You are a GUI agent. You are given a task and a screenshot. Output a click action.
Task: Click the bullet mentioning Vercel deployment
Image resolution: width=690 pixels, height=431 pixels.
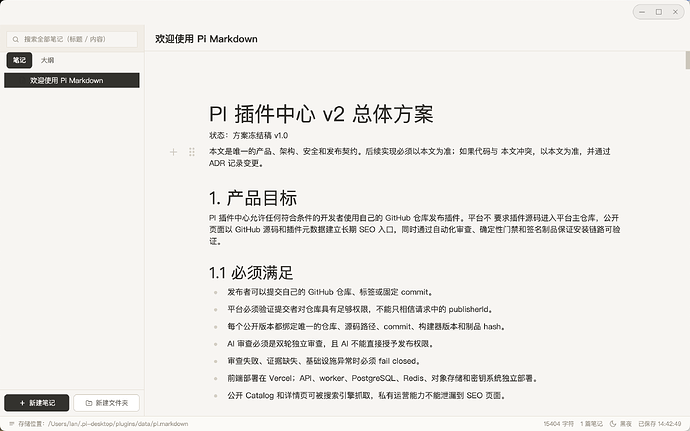[x=382, y=378]
